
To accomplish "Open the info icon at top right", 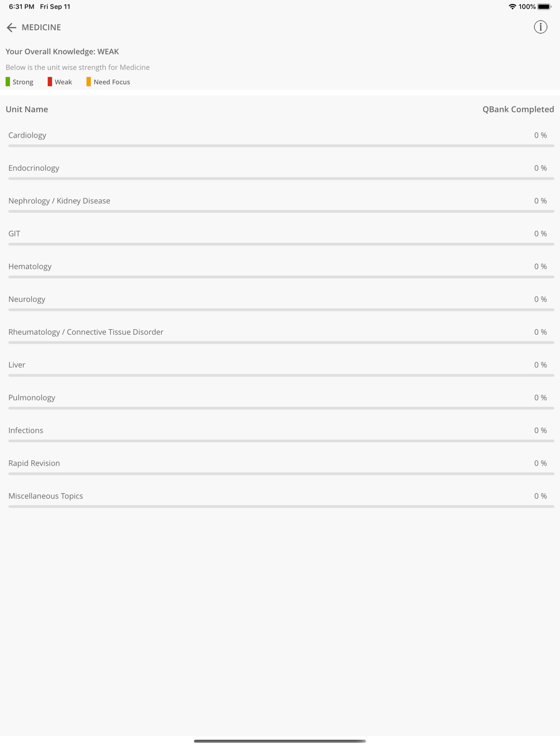I will (x=540, y=27).
